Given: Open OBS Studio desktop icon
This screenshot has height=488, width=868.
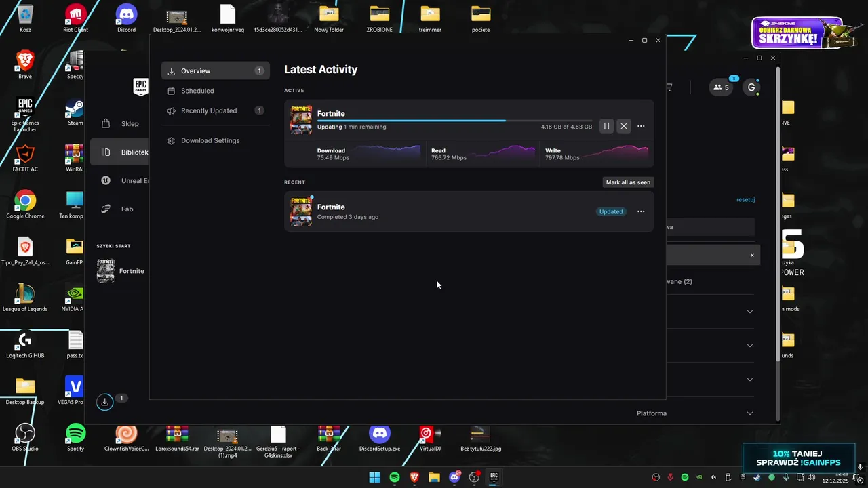Looking at the screenshot, I should tap(25, 437).
